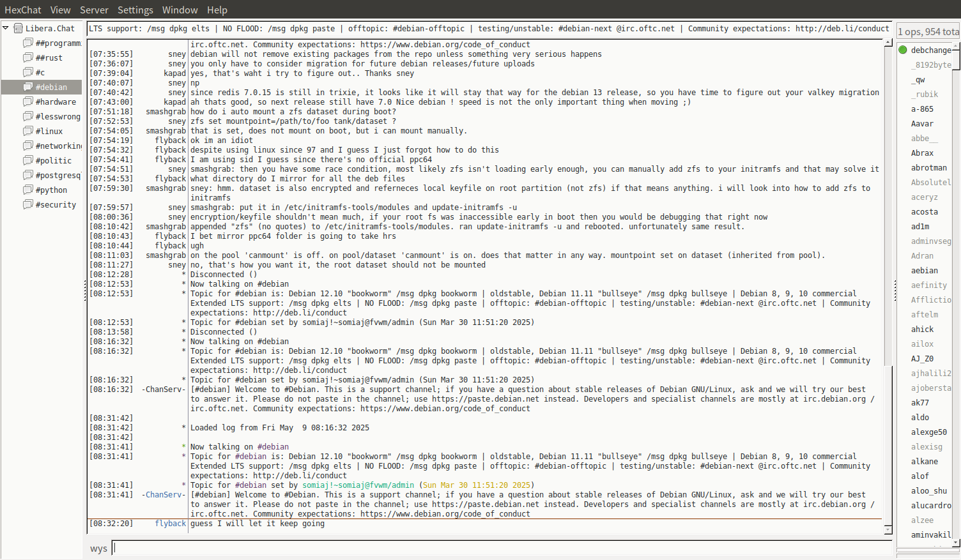Select user _rubik in the user list

coord(925,94)
